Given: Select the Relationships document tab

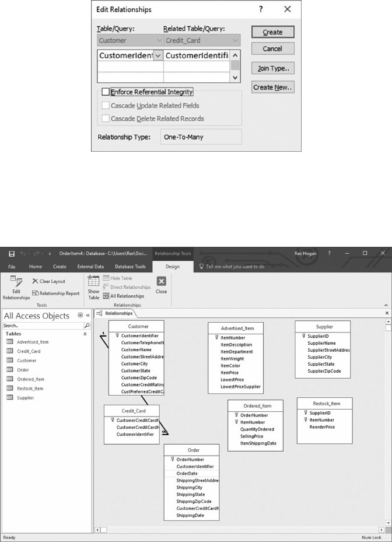Looking at the screenshot, I should point(116,313).
